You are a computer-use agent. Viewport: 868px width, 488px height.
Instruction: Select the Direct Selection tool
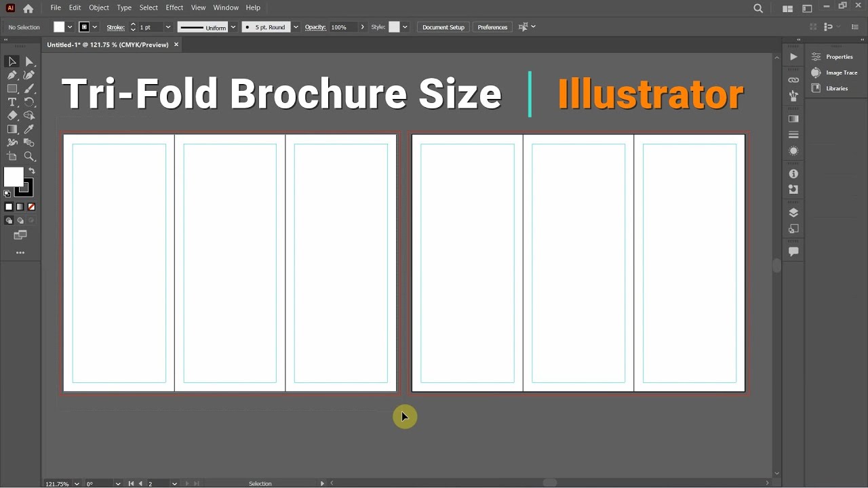[x=29, y=62]
